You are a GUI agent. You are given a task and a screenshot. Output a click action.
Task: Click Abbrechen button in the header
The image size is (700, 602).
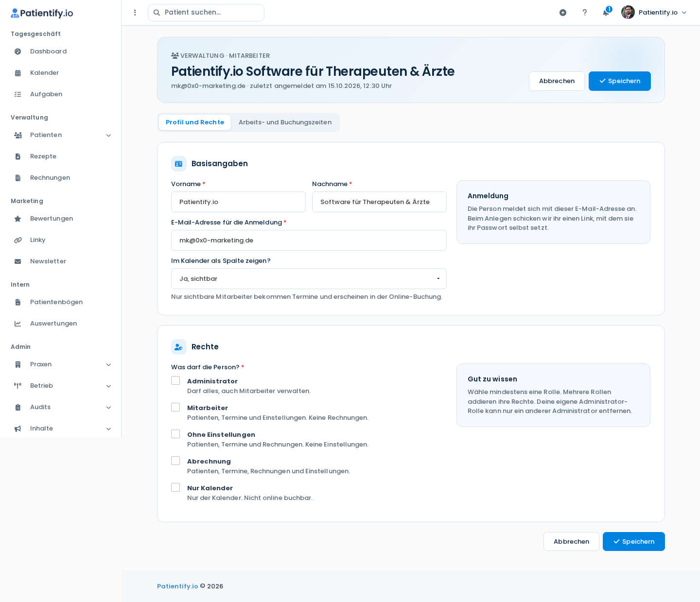[x=557, y=81]
